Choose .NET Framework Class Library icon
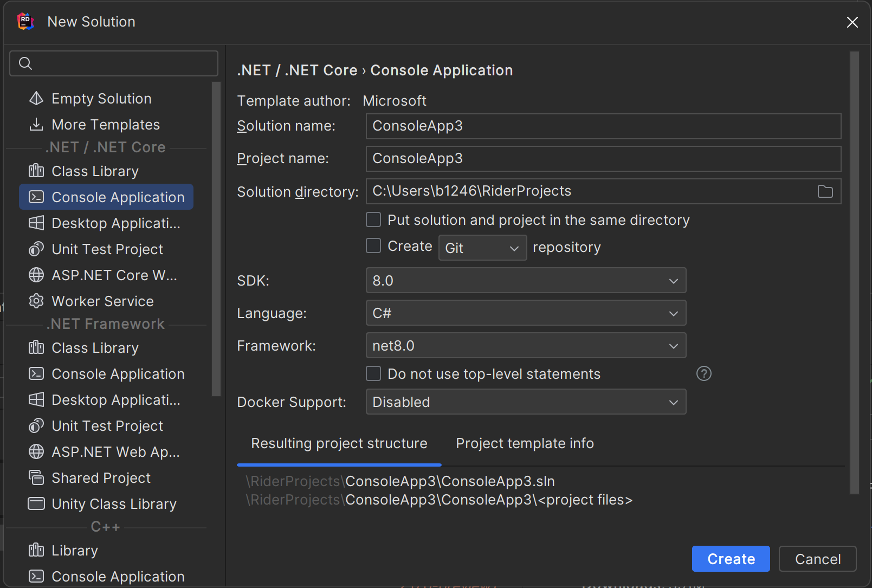872x588 pixels. coord(36,348)
